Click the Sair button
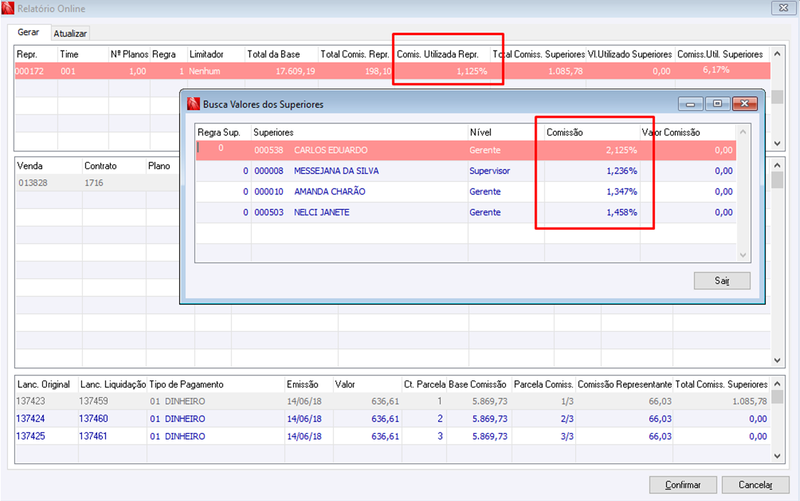The height and width of the screenshot is (501, 800). [x=722, y=281]
